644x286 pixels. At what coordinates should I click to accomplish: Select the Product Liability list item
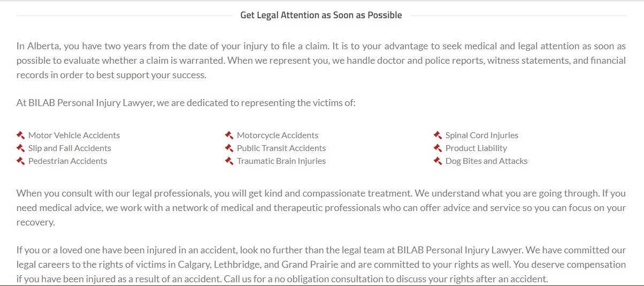tap(476, 148)
